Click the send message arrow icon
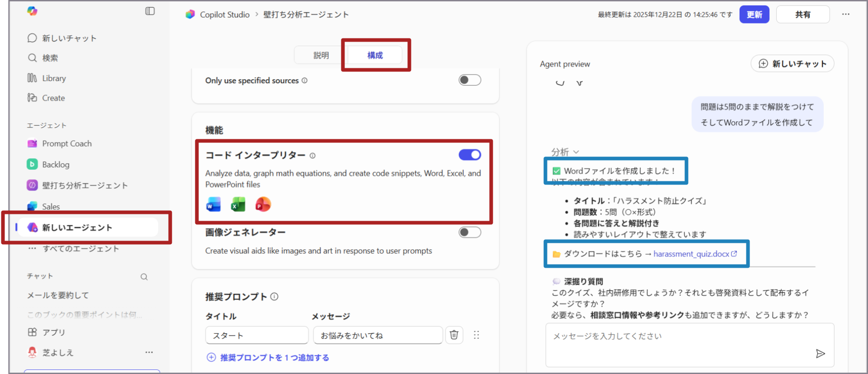This screenshot has width=868, height=374. [x=820, y=354]
